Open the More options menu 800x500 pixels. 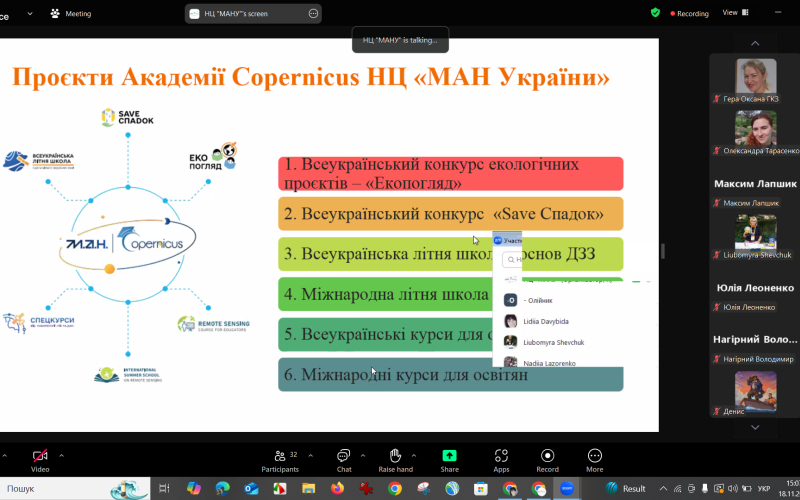coord(594,460)
